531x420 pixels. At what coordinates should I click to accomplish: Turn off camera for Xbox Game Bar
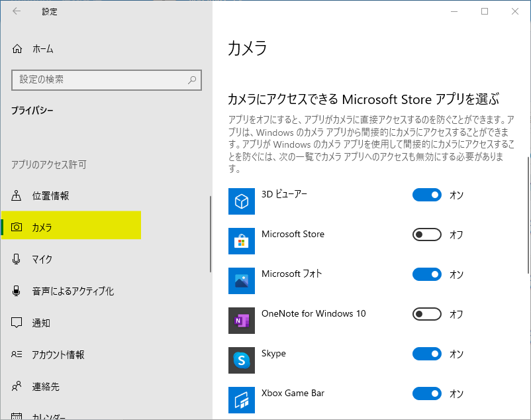coord(426,394)
